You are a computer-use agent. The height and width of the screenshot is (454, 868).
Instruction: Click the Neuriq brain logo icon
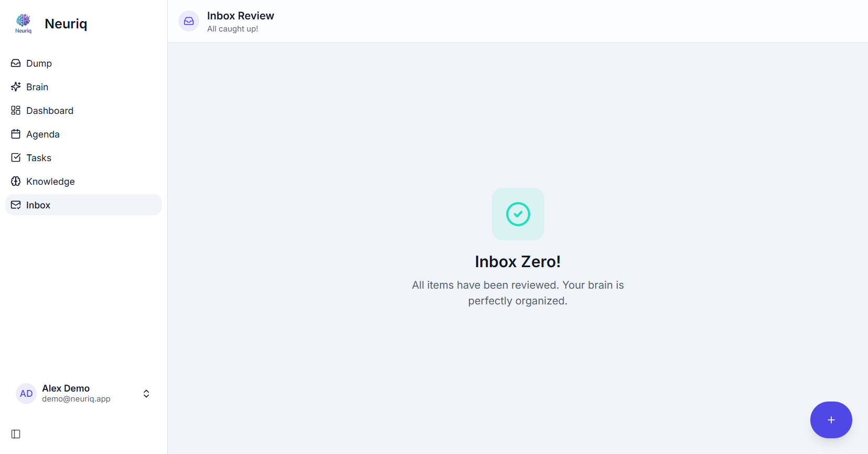pos(24,24)
